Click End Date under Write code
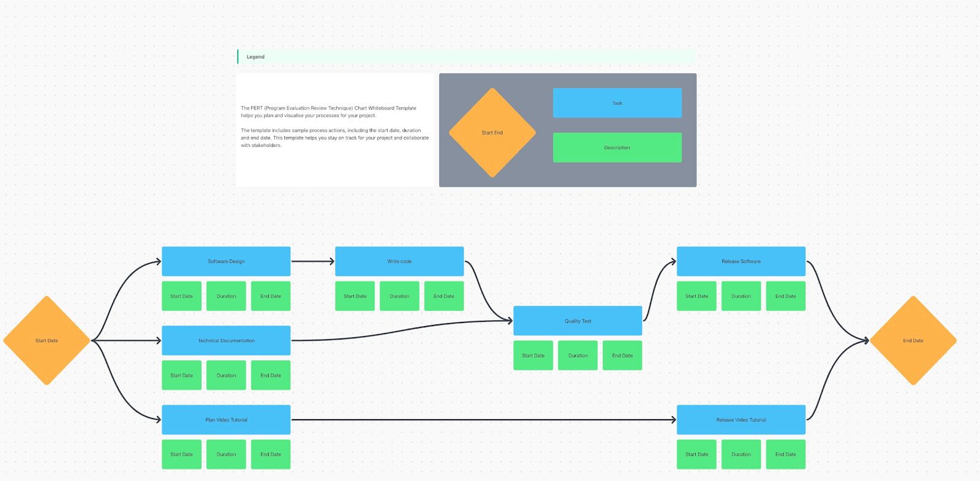Image resolution: width=980 pixels, height=481 pixels. coord(444,296)
